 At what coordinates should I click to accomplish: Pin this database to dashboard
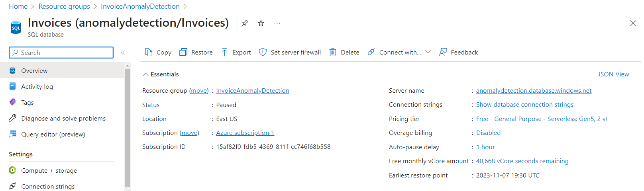pyautogui.click(x=245, y=23)
